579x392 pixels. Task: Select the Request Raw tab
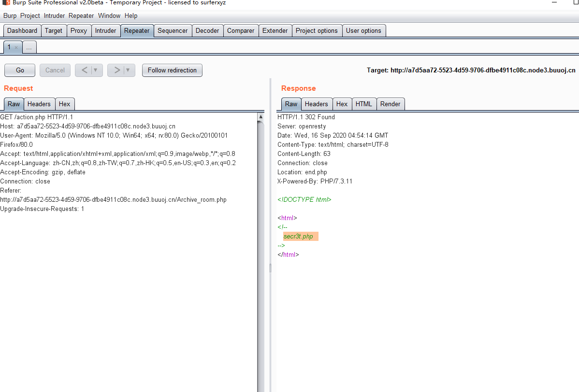tap(14, 104)
